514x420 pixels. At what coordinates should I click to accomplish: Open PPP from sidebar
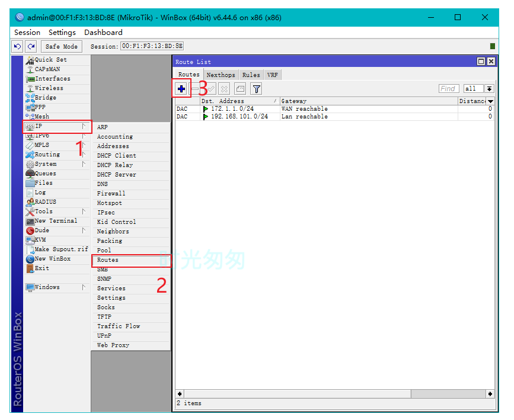pyautogui.click(x=57, y=107)
